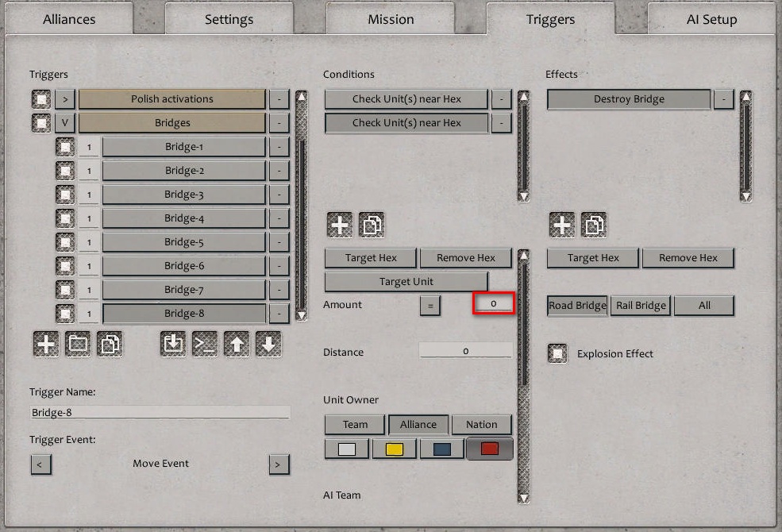Select Road Bridge type

point(577,306)
